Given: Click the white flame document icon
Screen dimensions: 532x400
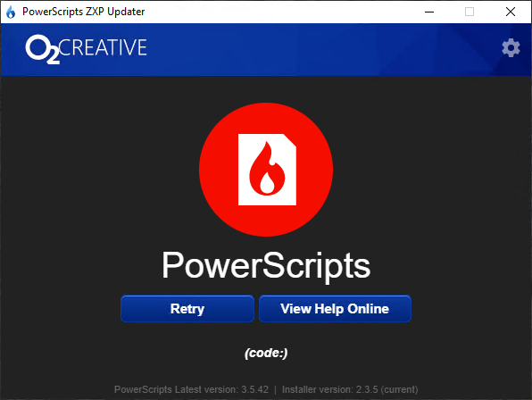Looking at the screenshot, I should point(267,170).
